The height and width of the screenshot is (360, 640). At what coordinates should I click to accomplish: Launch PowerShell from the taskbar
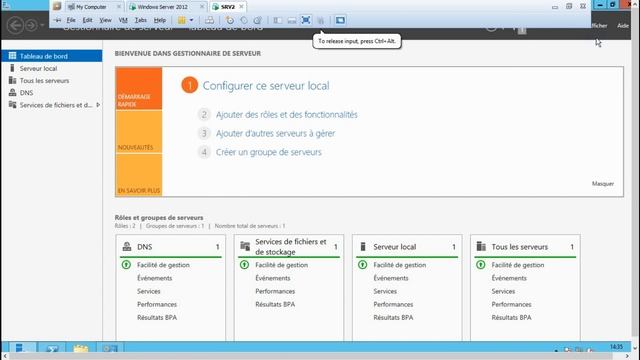pos(52,348)
